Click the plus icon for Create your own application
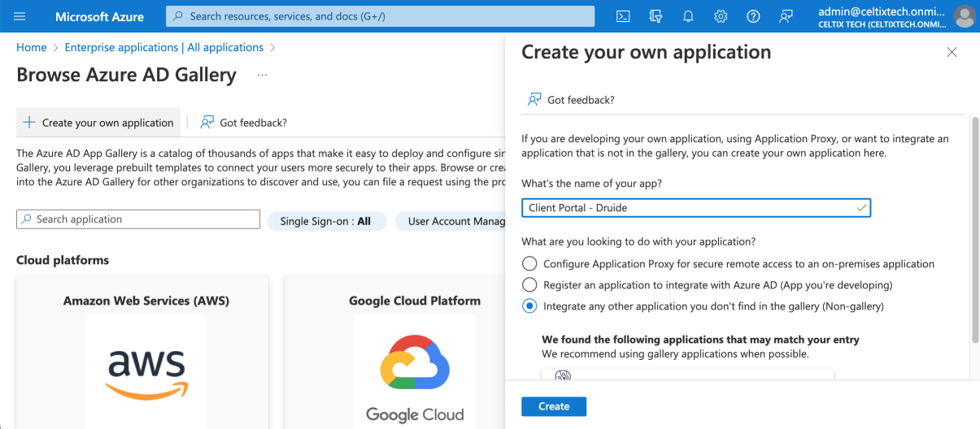 pyautogui.click(x=29, y=123)
